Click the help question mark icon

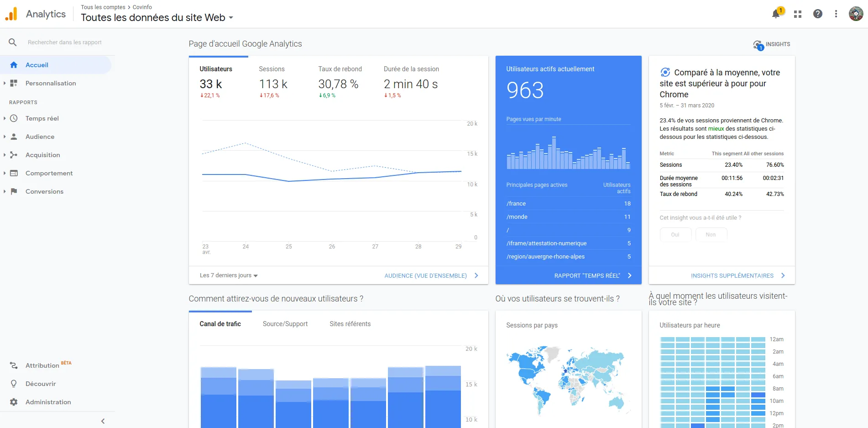point(818,14)
